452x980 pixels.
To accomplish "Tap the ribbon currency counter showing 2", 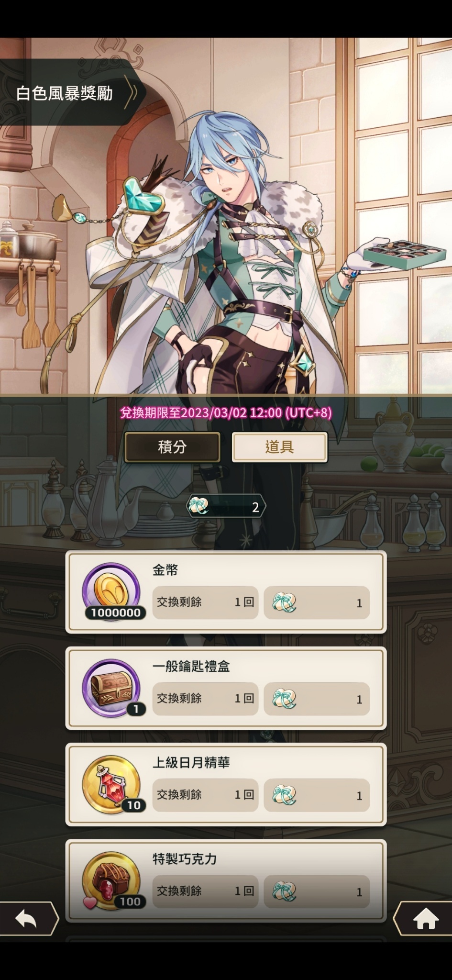I will (x=226, y=506).
